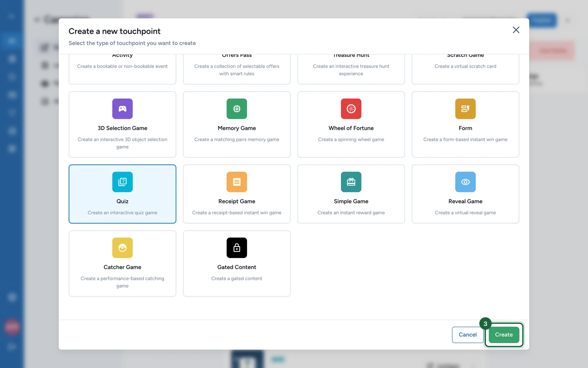This screenshot has height=368, width=588.
Task: Select the 'Memory Game' title text
Action: click(x=237, y=128)
